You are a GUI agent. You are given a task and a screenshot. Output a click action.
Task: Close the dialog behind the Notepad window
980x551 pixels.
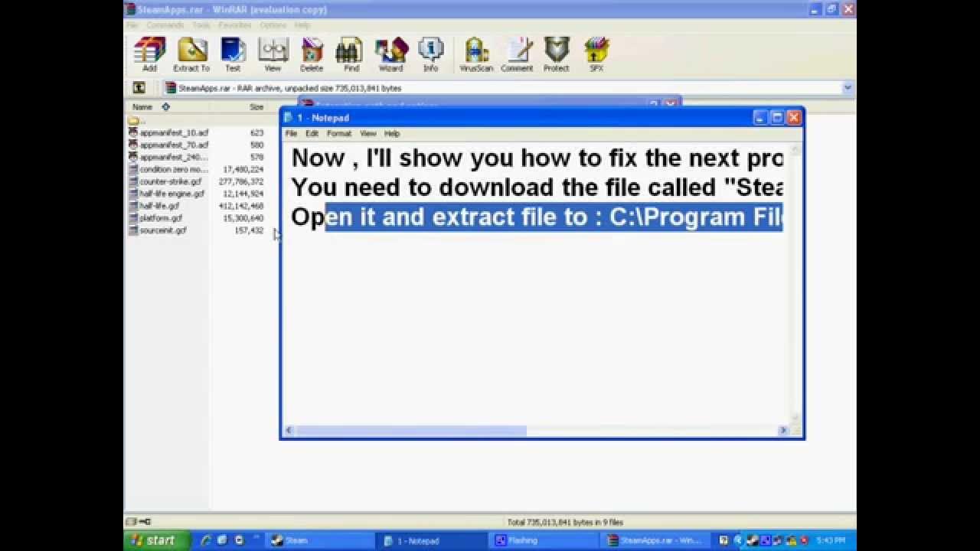coord(671,103)
